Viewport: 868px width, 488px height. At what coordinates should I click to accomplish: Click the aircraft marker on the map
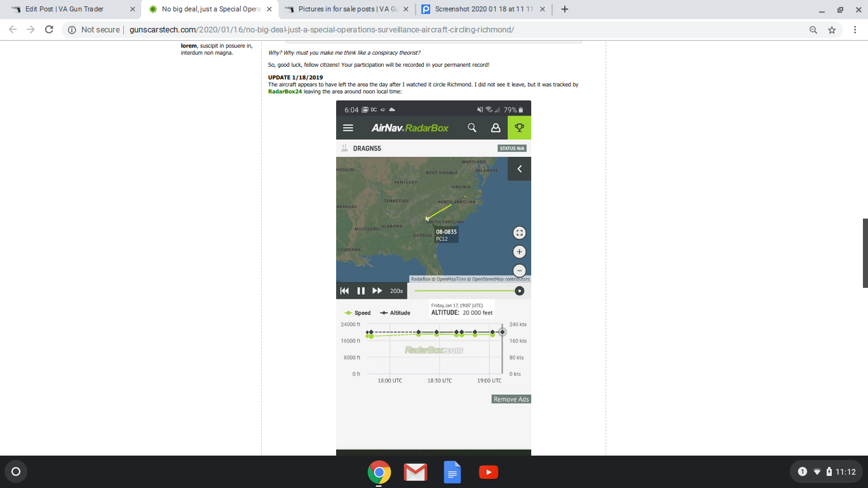(x=428, y=219)
